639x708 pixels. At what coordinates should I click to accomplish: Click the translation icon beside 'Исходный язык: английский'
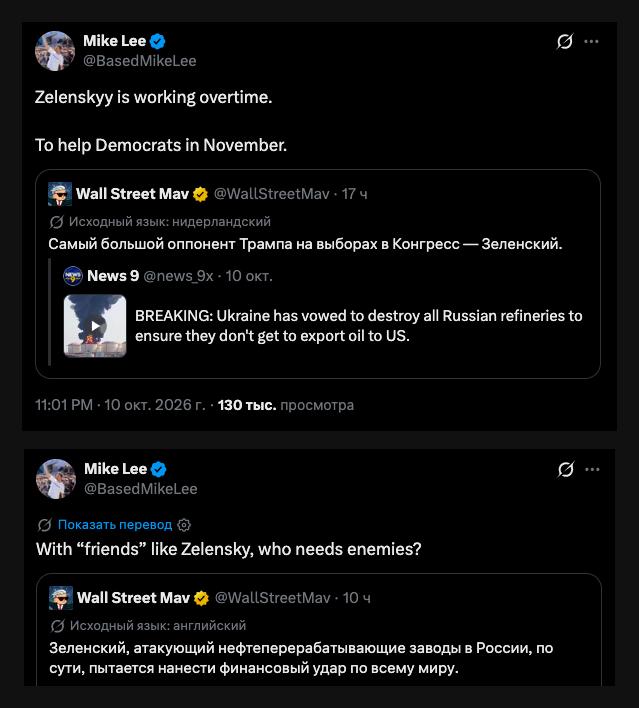pos(57,626)
